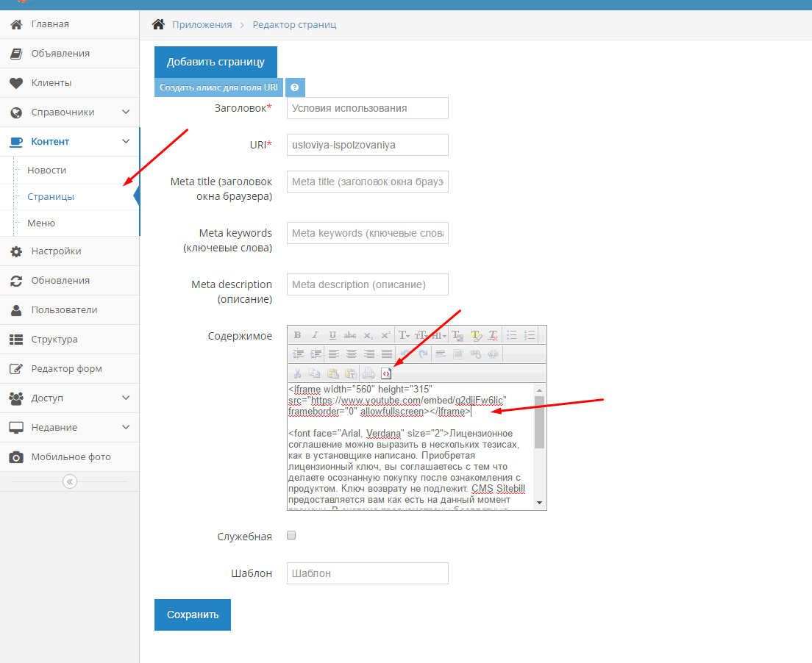Click the editor scrollbar up arrow
Screen dimensions: 812x663
(540, 390)
